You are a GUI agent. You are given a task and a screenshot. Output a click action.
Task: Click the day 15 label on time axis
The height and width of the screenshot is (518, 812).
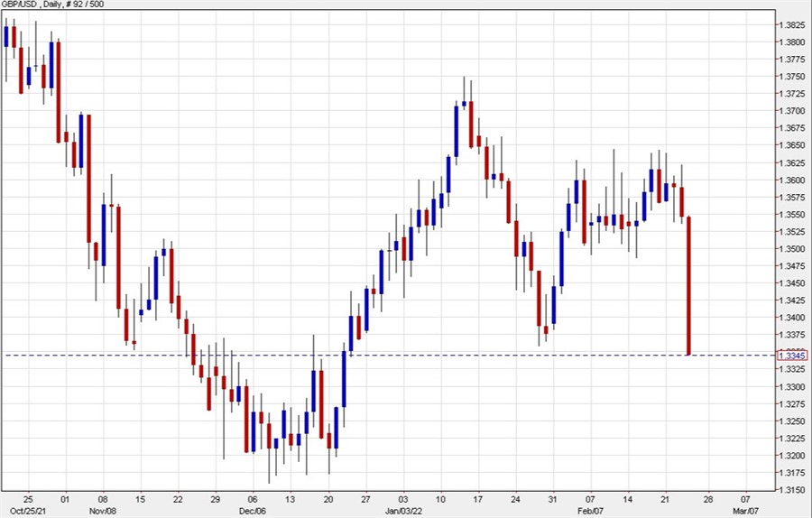click(141, 500)
